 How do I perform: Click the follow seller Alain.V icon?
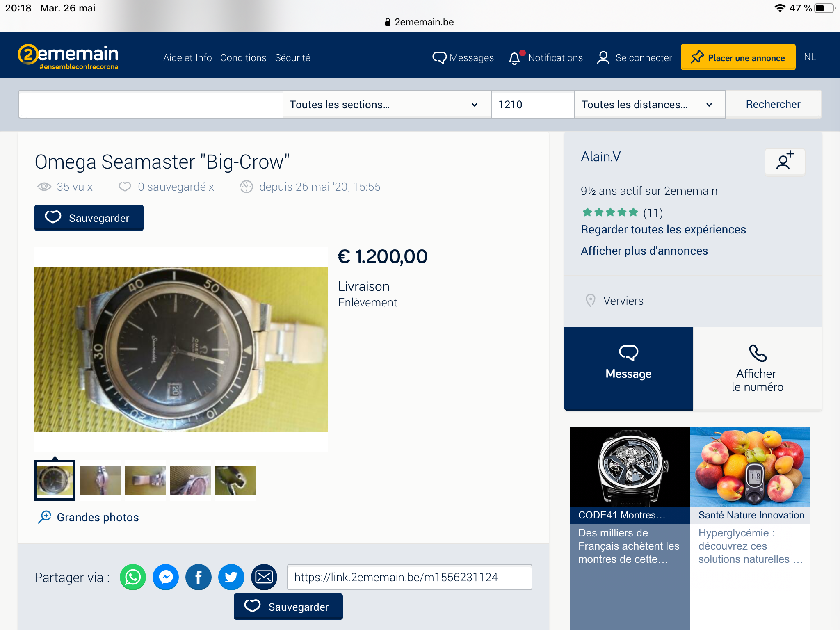coord(784,161)
